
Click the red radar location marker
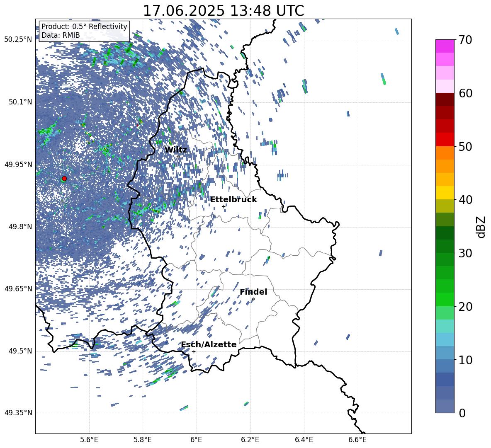[x=64, y=179]
